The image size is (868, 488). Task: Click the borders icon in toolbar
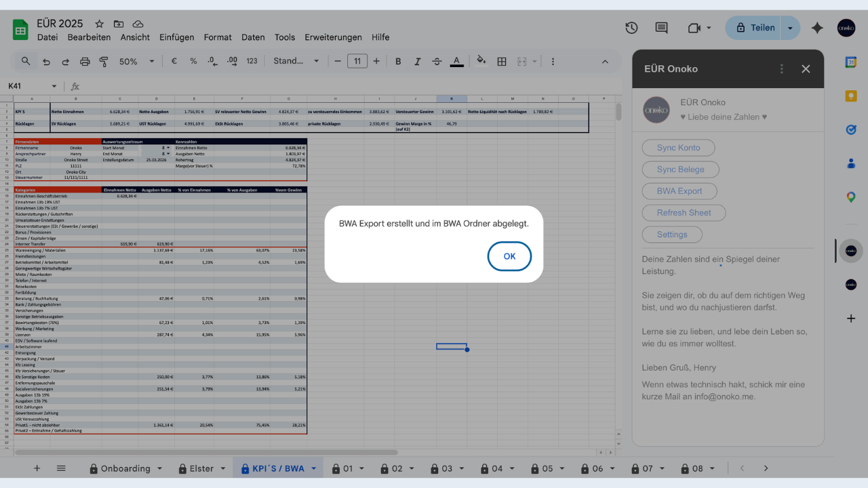[502, 61]
